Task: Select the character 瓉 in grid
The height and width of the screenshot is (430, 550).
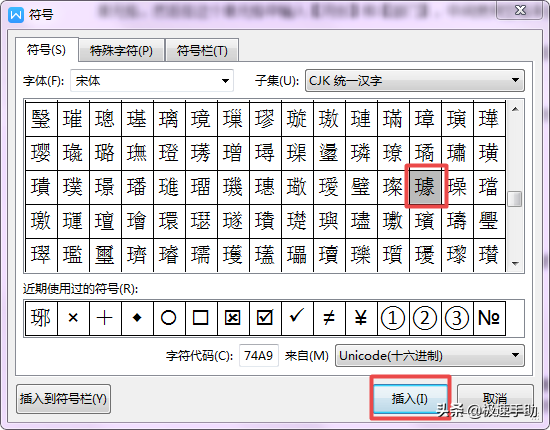Action: pyautogui.click(x=489, y=255)
